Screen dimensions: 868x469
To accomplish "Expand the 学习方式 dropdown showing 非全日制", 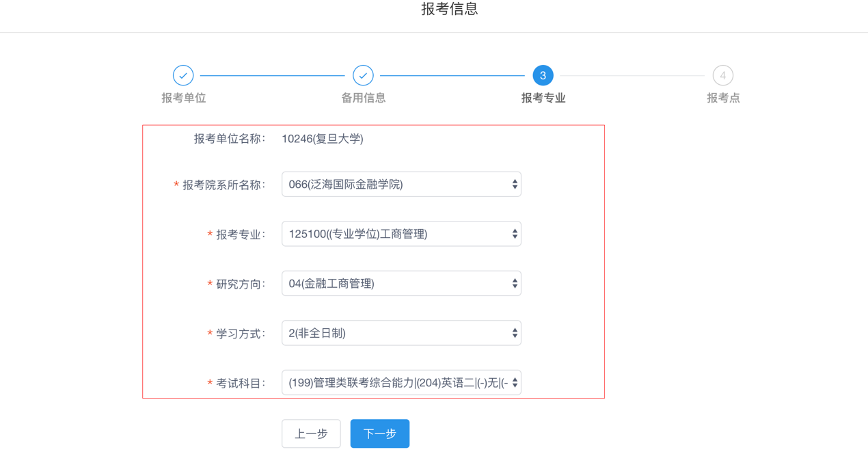I will [401, 333].
